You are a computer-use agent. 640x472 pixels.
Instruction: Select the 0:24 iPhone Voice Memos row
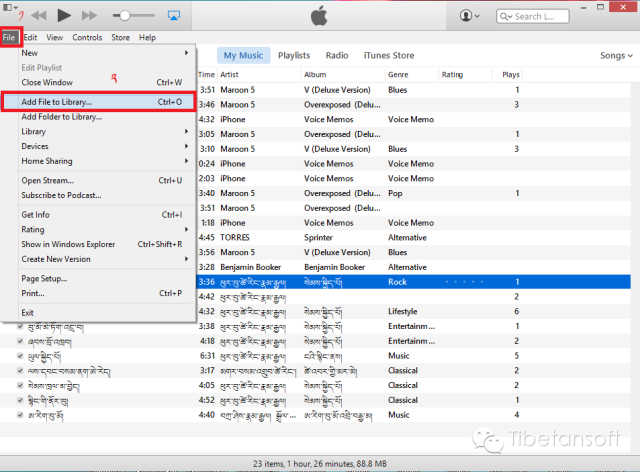pyautogui.click(x=414, y=164)
